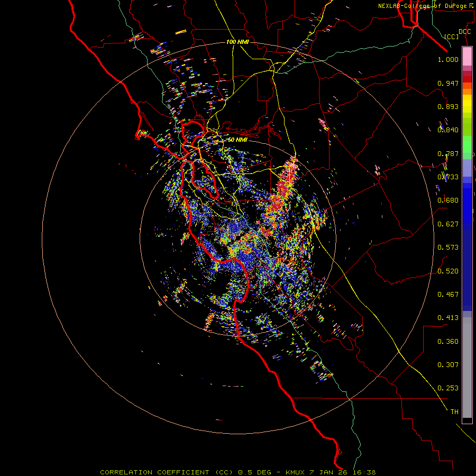Click the 0.413 scale value
The width and height of the screenshot is (476, 476).
[448, 318]
